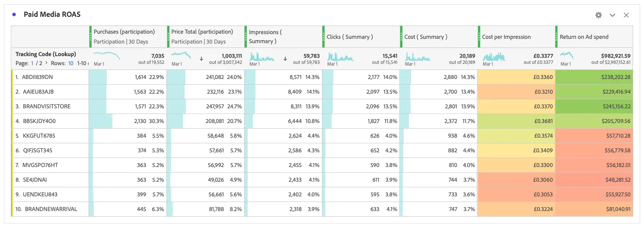
Task: Click the 59,783 impressions total value
Action: [x=311, y=56]
